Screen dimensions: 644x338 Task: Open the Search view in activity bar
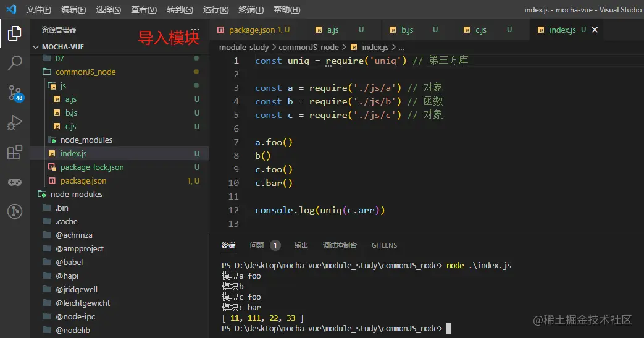coord(15,63)
